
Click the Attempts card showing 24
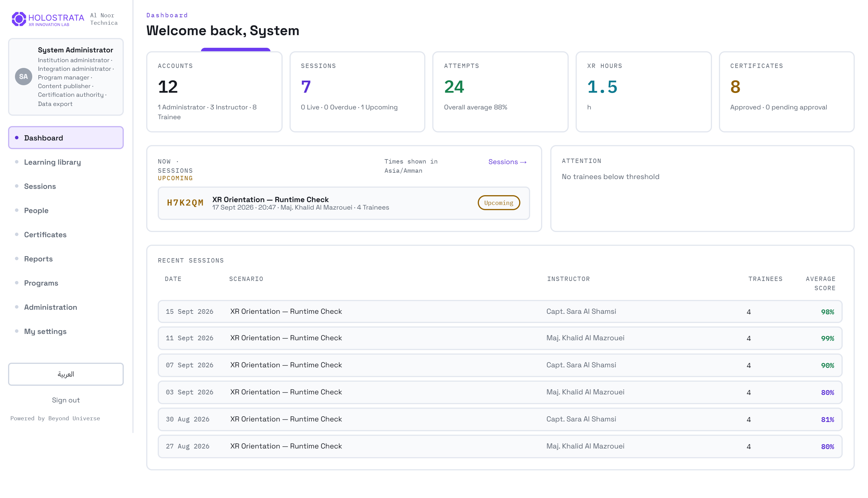(x=500, y=92)
